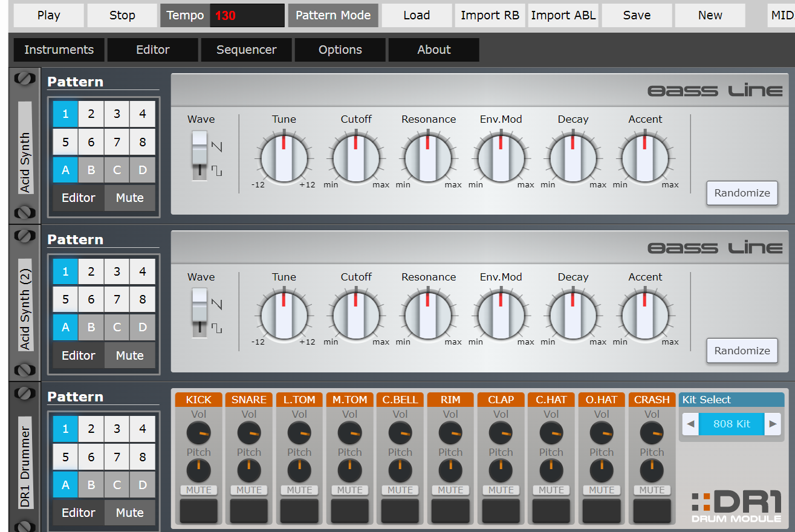Choose bank B on the first Acid Synth
This screenshot has height=532, width=795.
(91, 170)
